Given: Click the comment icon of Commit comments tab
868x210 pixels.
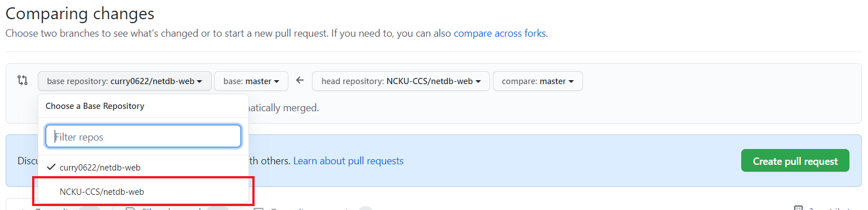Looking at the screenshot, I should pos(259,208).
